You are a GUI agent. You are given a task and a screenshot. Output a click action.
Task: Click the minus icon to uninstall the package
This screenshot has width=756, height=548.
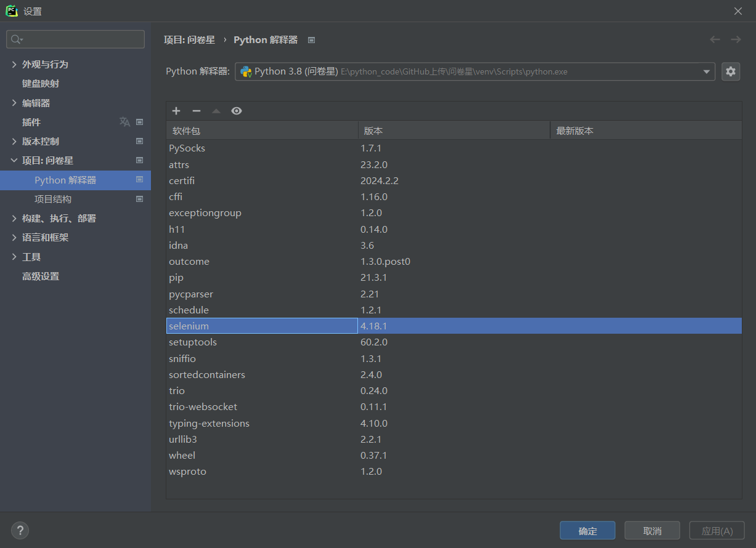[x=197, y=111]
